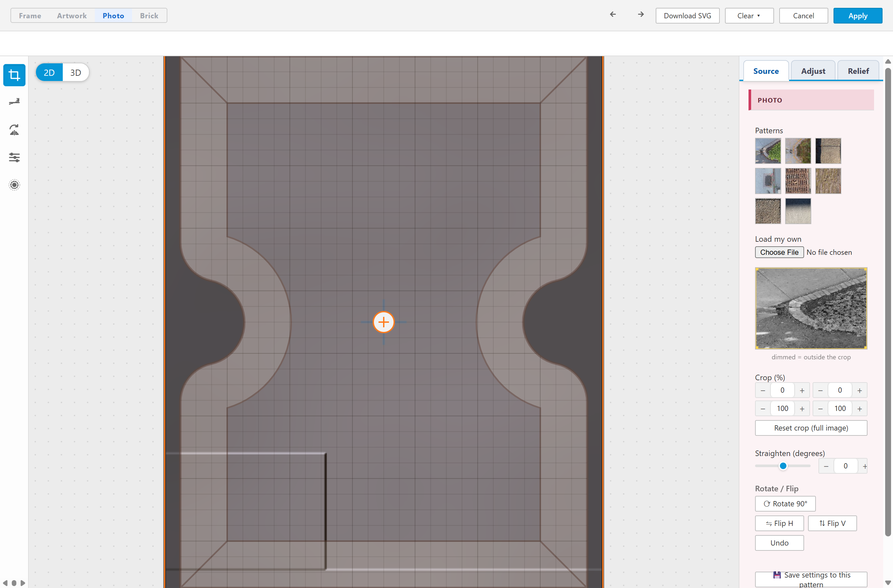Select the relief circle tool icon
This screenshot has width=893, height=588.
(14, 185)
